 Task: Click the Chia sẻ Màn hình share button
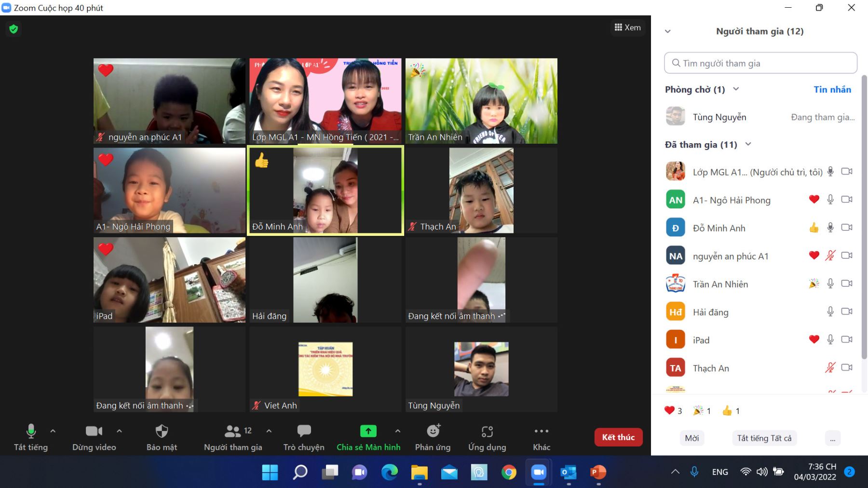pos(368,432)
